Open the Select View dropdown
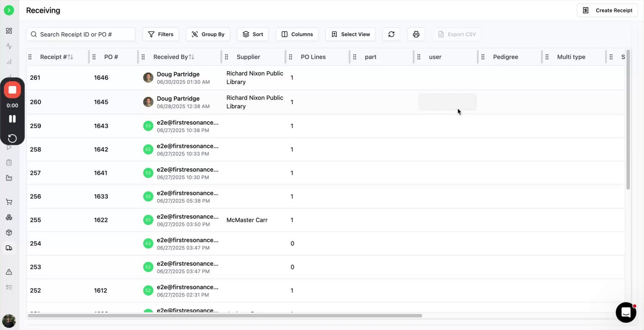644x330 pixels. (x=351, y=34)
